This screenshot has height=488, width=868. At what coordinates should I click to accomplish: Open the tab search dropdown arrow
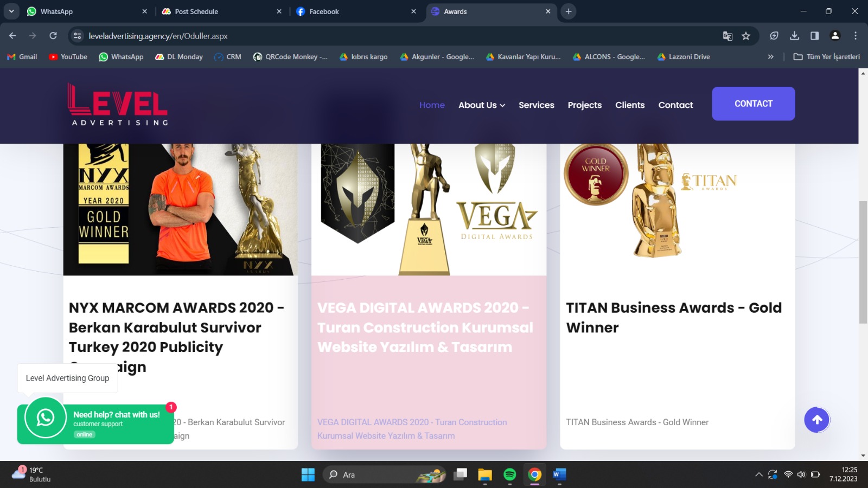(x=11, y=11)
